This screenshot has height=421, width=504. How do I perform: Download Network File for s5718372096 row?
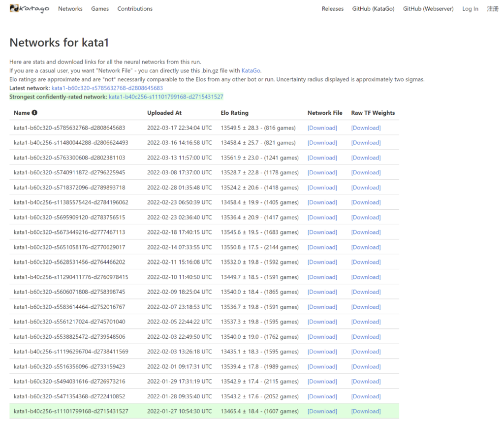point(322,188)
